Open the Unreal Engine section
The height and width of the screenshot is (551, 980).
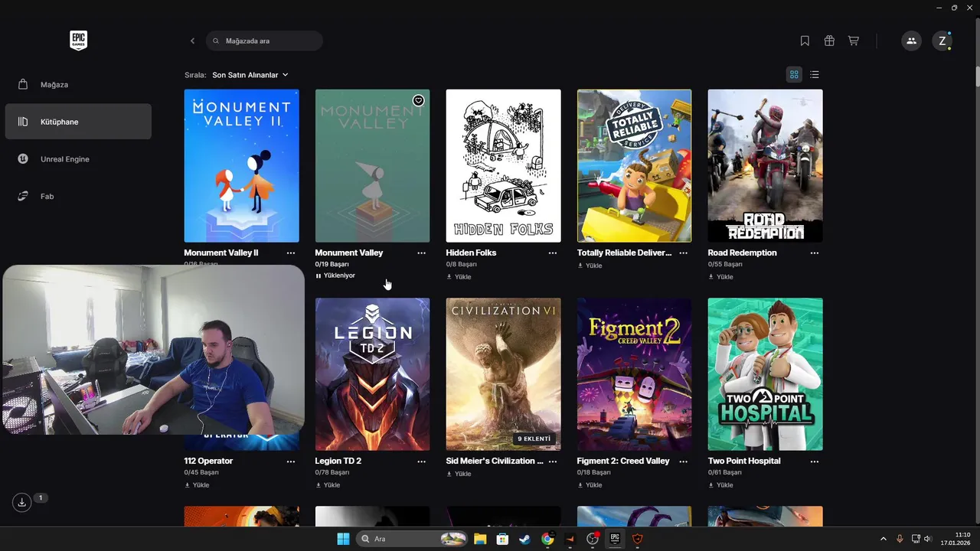pos(78,159)
